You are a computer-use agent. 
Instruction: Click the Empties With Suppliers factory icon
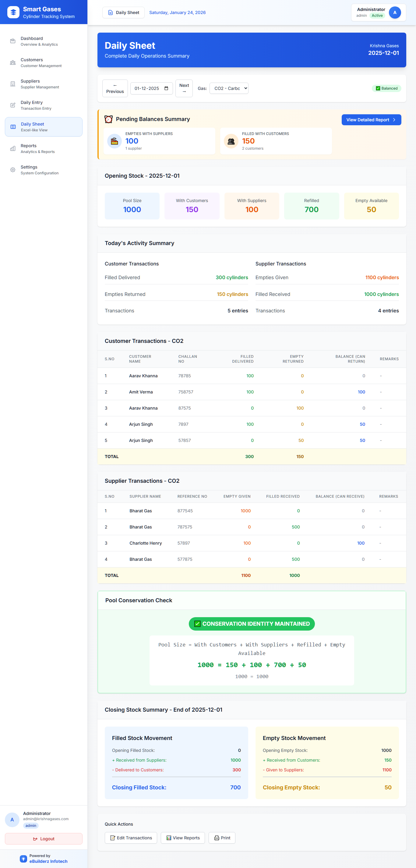[115, 141]
